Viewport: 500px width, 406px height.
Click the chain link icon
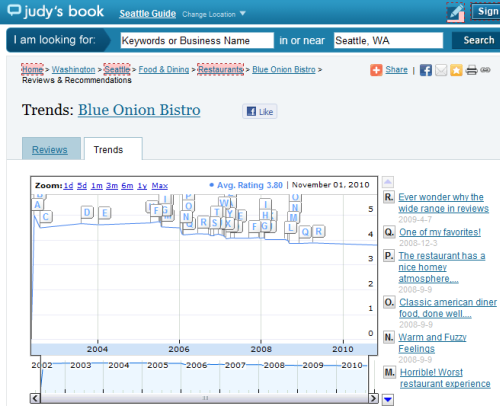pyautogui.click(x=485, y=70)
